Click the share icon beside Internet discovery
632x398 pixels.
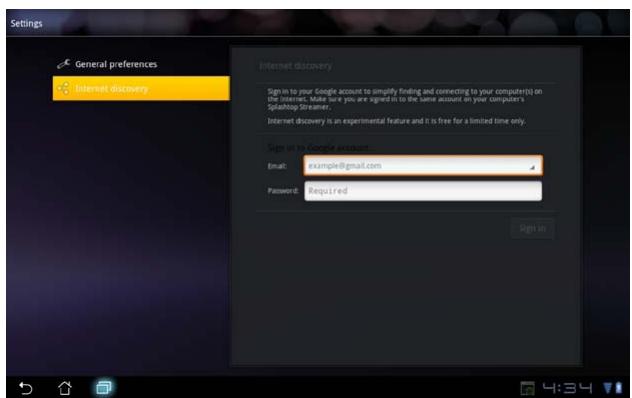tap(63, 88)
